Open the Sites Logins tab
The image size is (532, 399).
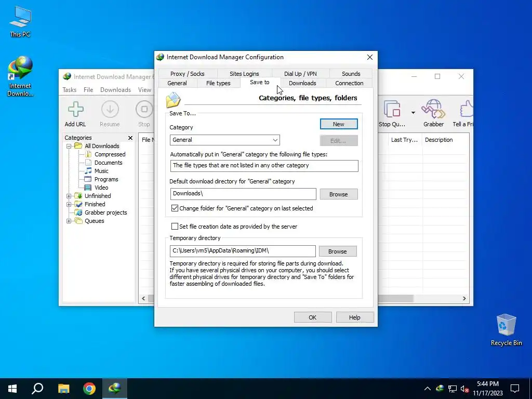click(244, 74)
